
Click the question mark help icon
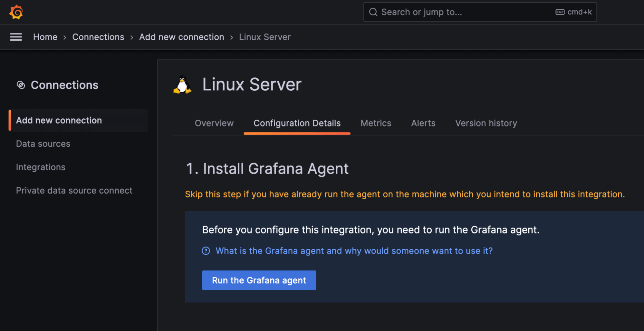tap(206, 251)
